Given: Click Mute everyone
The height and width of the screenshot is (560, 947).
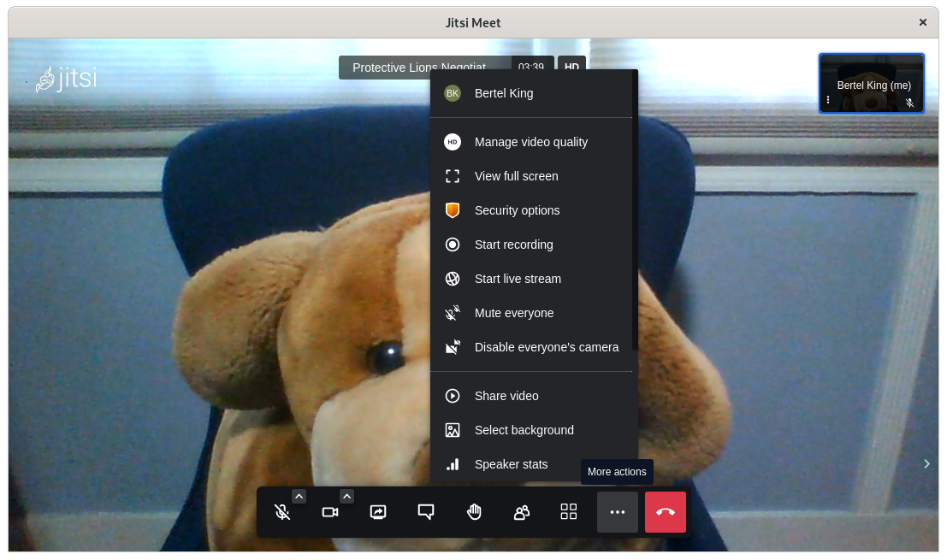Looking at the screenshot, I should [513, 313].
